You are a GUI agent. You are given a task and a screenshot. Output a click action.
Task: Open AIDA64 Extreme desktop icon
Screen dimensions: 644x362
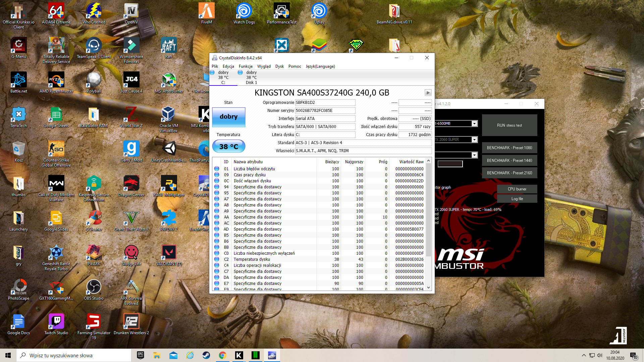(56, 13)
